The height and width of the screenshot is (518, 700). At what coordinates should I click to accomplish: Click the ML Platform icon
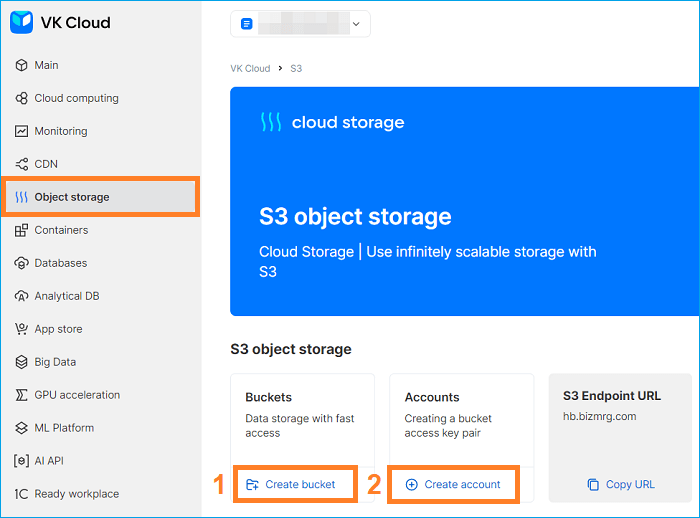point(21,428)
